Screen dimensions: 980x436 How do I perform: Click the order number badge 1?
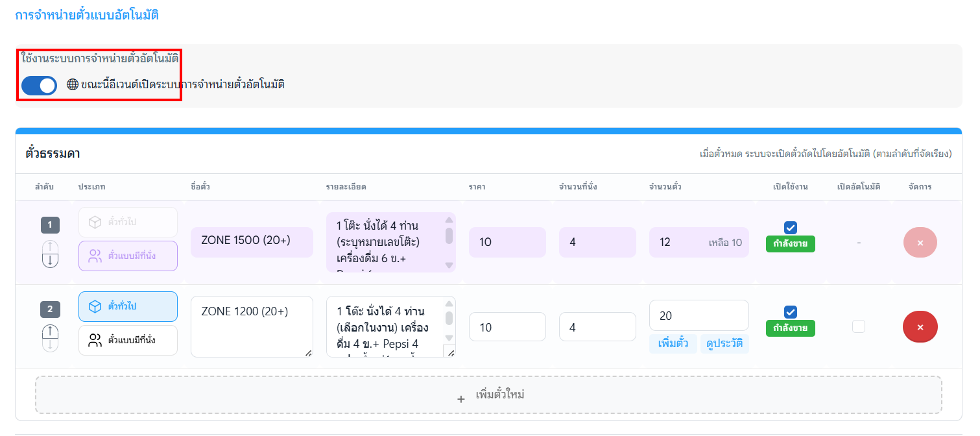(50, 225)
